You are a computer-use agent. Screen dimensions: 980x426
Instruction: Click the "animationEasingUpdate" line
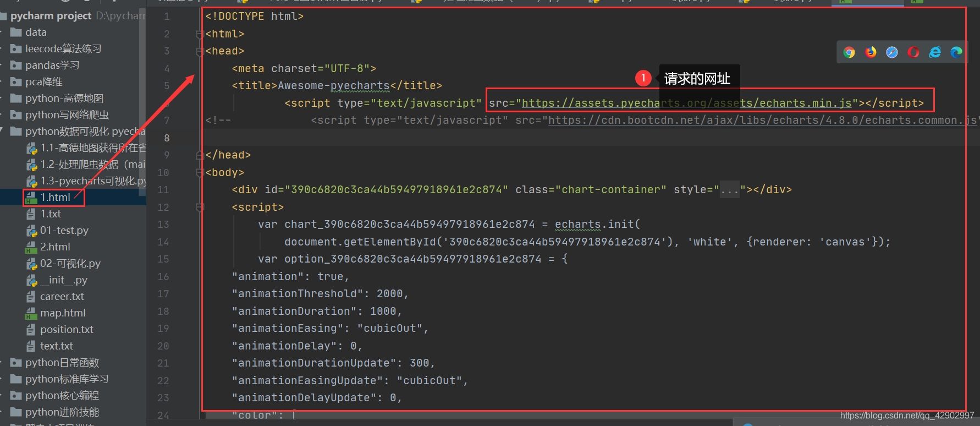click(x=350, y=381)
